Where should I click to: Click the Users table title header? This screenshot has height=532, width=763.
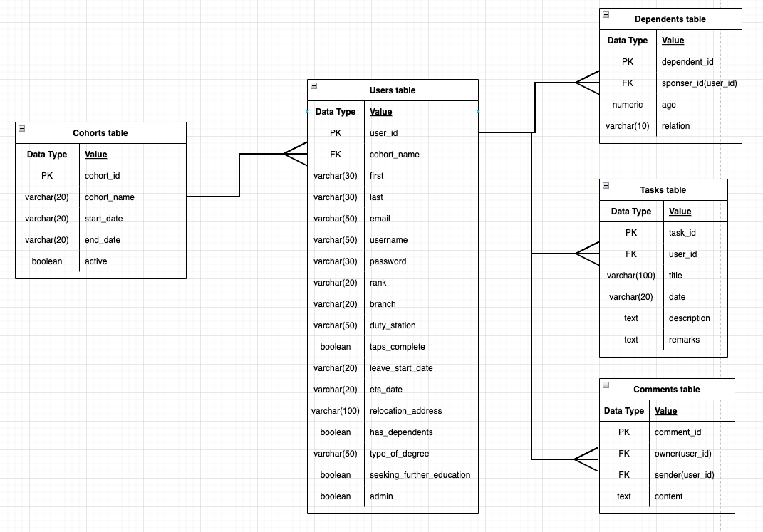point(393,90)
